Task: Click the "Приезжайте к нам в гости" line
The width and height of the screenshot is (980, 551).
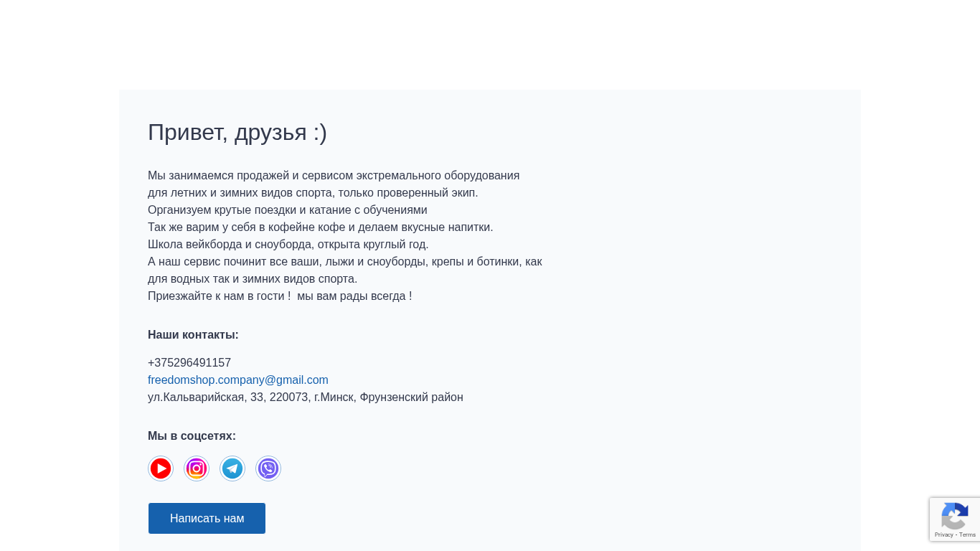Action: pos(280,296)
